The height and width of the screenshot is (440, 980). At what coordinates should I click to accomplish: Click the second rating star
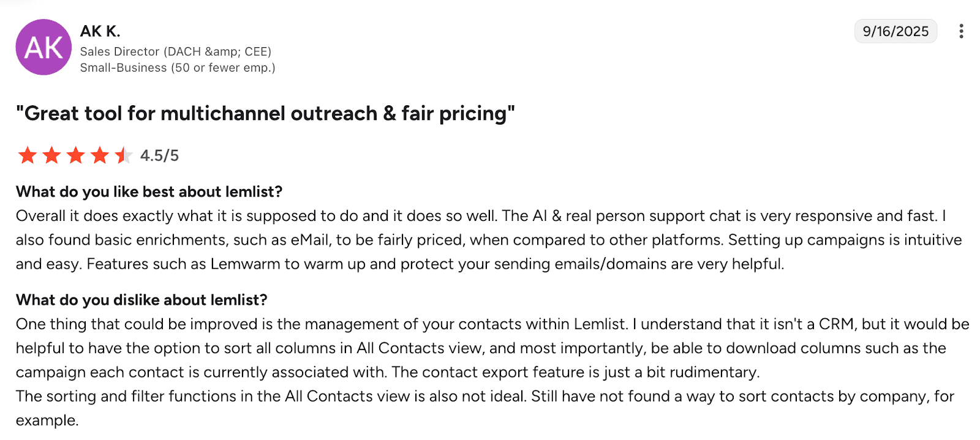pos(51,155)
